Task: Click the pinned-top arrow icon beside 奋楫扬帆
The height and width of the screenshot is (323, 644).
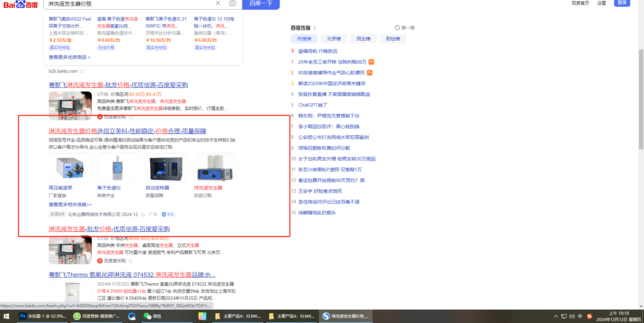Action: 293,51
